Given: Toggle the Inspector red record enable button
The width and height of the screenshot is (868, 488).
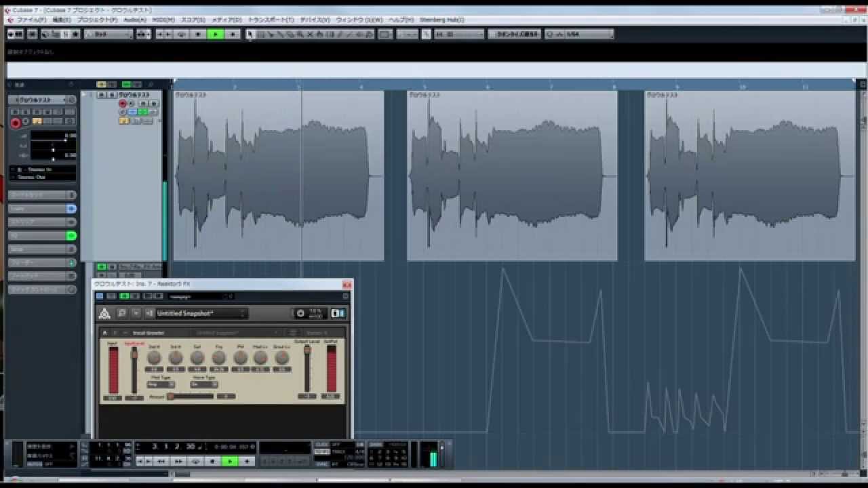Looking at the screenshot, I should 15,123.
